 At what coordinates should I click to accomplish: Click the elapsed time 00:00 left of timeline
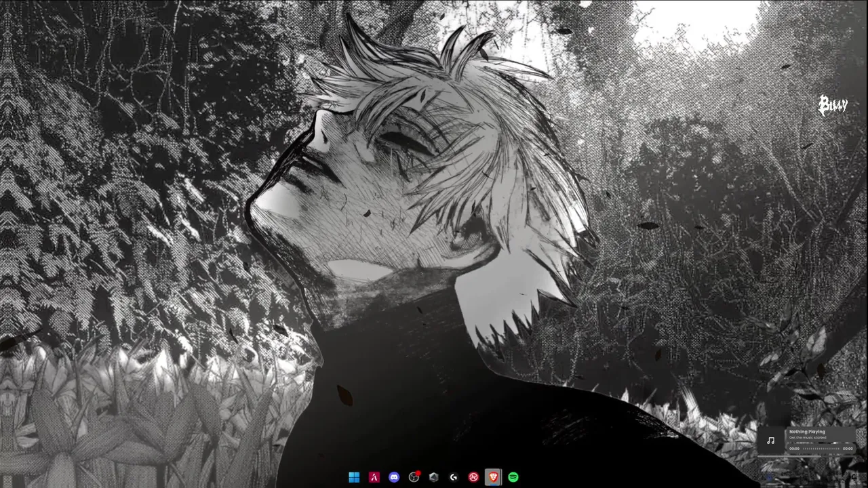[794, 449]
